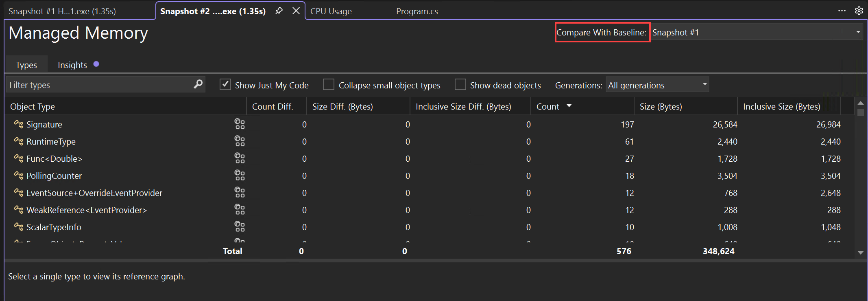Click instances icon for ScalarTypeInfo row
This screenshot has height=301, width=868.
point(240,227)
